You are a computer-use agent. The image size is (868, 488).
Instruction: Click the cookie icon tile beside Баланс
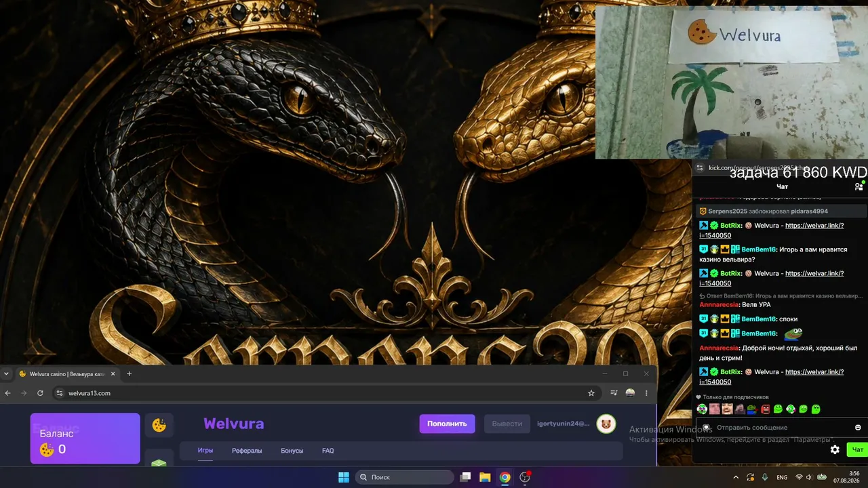pyautogui.click(x=159, y=425)
